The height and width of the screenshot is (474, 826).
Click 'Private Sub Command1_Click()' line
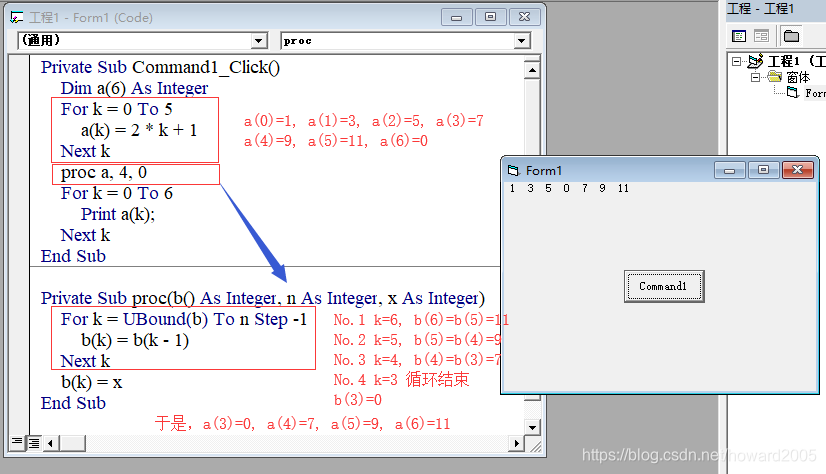(160, 67)
